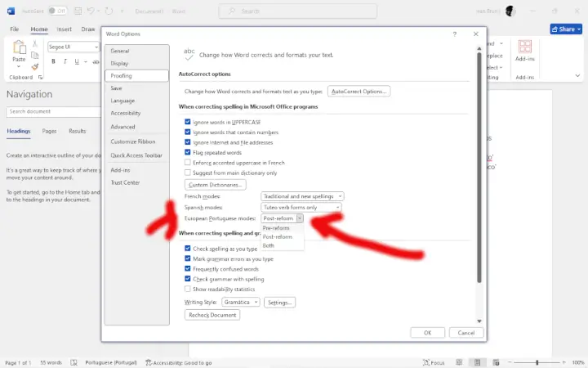This screenshot has height=368, width=588.
Task: Click the Undo arrow icon
Action: [x=91, y=11]
